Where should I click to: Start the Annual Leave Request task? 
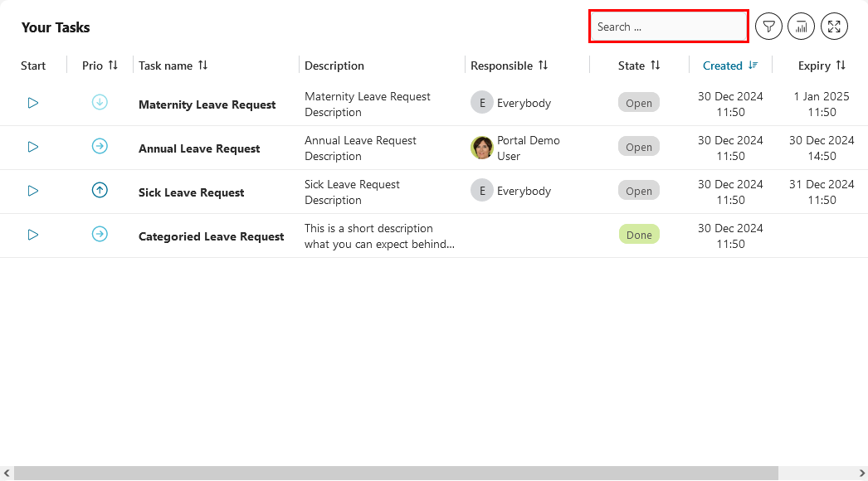coord(32,147)
